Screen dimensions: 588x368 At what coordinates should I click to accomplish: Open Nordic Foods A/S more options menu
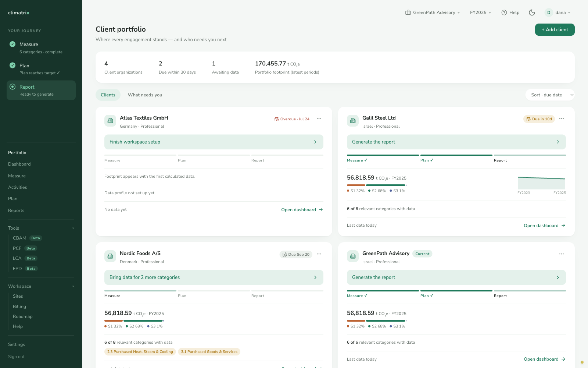tap(319, 254)
